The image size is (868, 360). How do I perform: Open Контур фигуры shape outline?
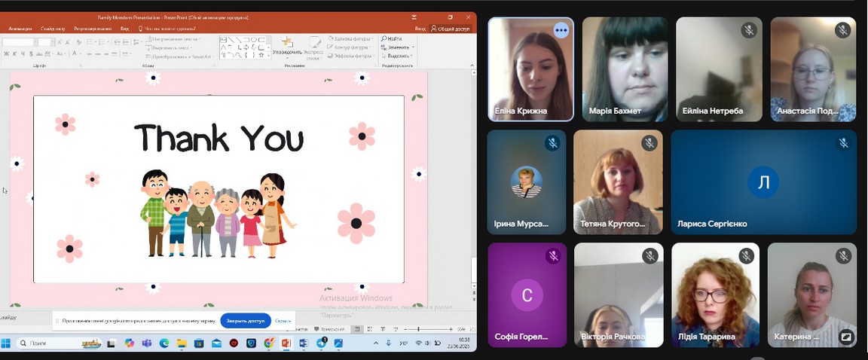click(x=349, y=47)
